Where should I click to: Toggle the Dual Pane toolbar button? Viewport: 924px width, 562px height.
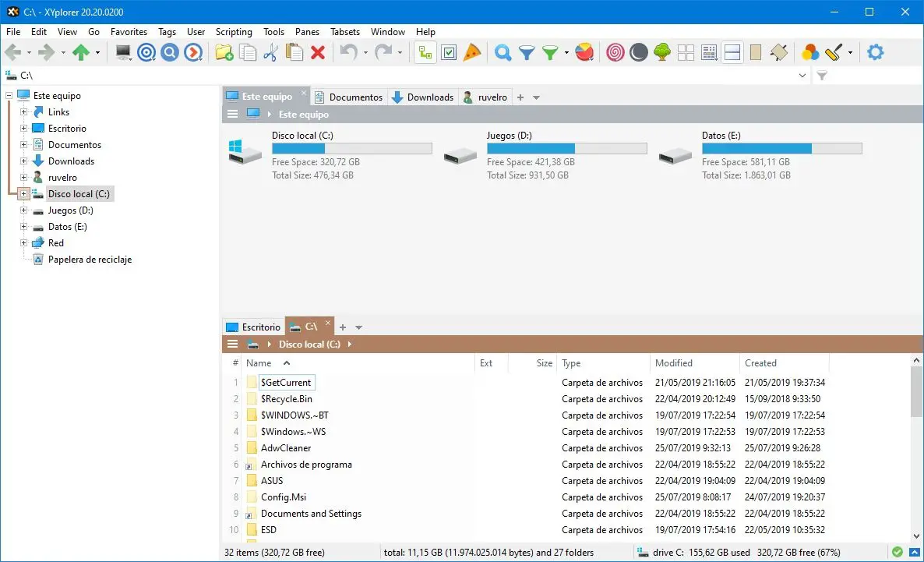732,52
